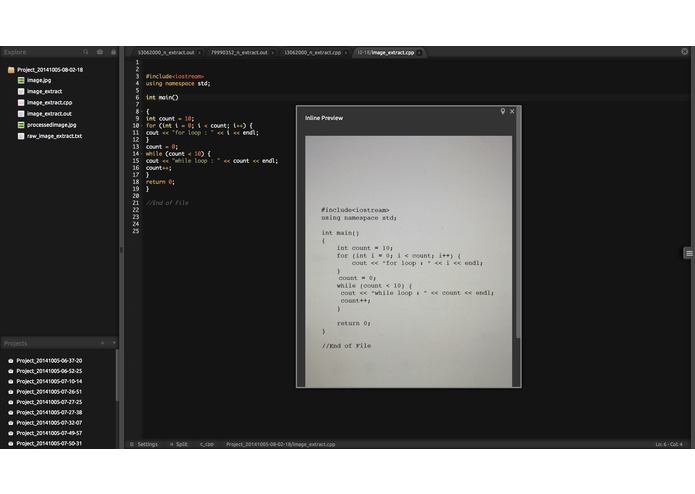The image size is (695, 494).
Task: Open processedimage.jpg in the file tree
Action: pyautogui.click(x=51, y=125)
